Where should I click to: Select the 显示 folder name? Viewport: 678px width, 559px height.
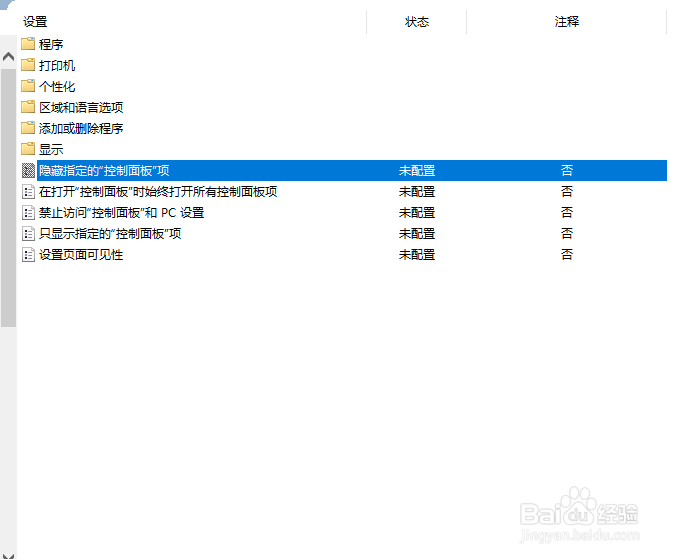(51, 150)
